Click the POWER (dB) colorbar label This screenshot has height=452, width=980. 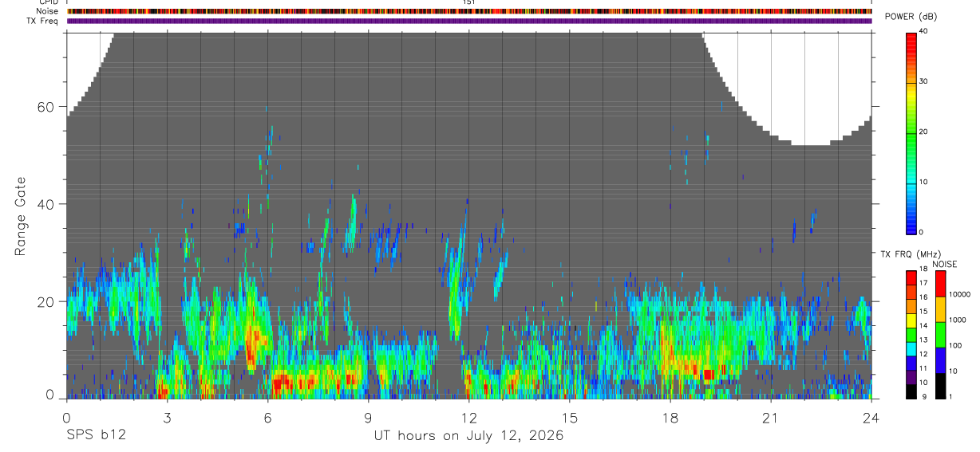pyautogui.click(x=911, y=17)
